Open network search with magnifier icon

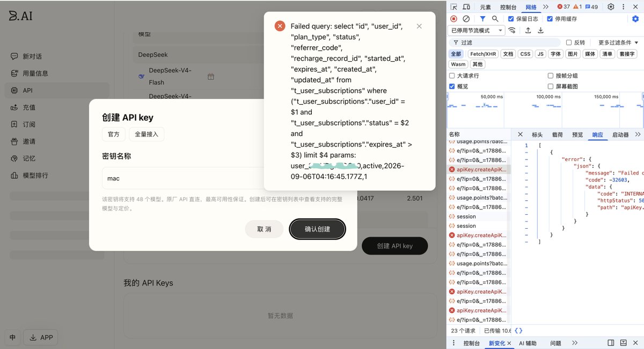[x=495, y=19]
